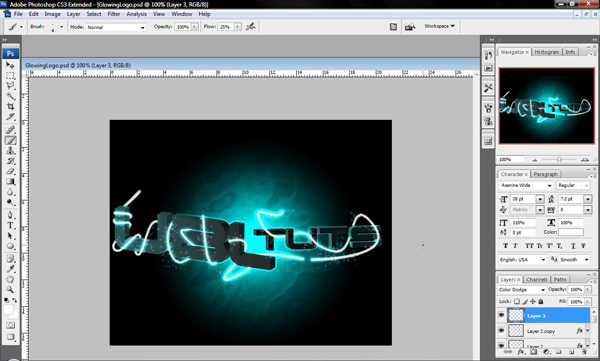Select the Eyedropper tool
Screen dimensions: 600x361
click(x=10, y=269)
